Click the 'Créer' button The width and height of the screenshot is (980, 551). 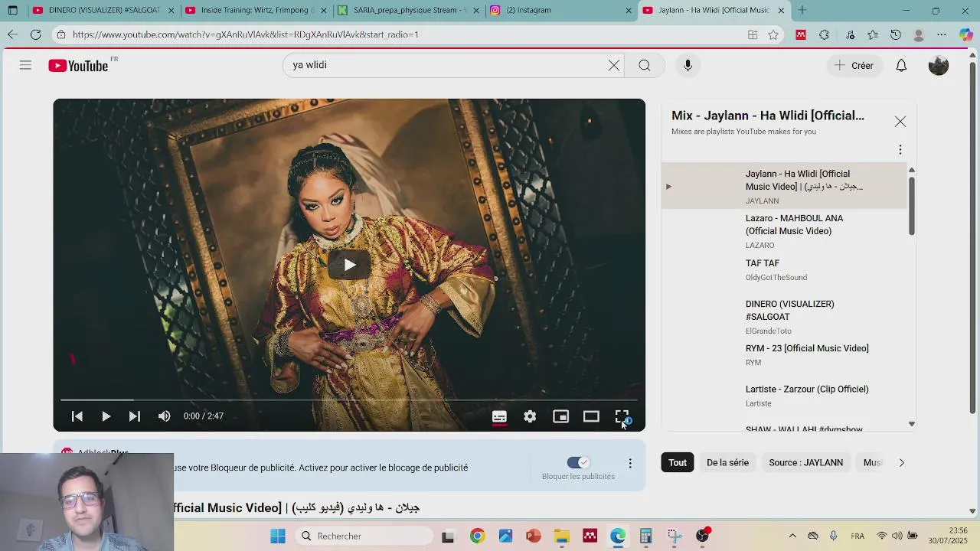click(854, 65)
